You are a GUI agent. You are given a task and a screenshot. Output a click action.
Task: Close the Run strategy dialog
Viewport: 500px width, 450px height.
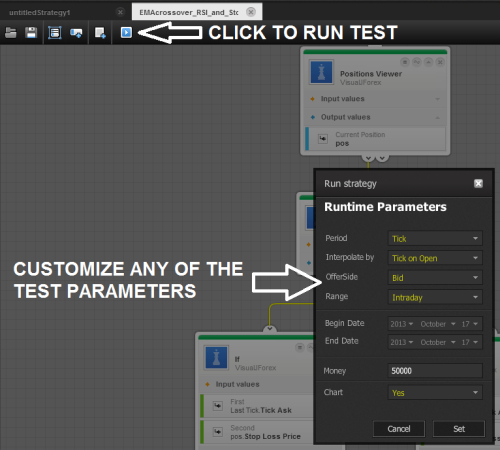478,183
